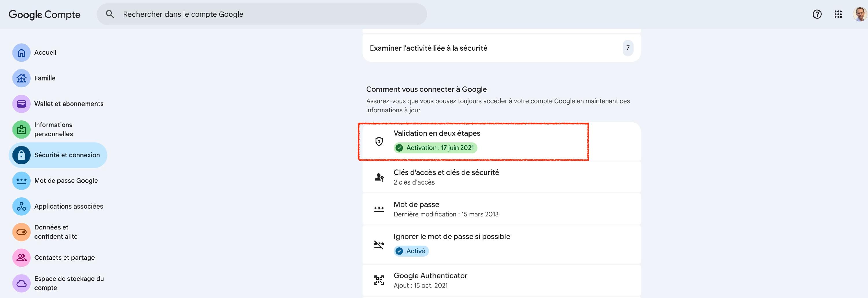The image size is (868, 298).
Task: Go to Contacts et partage
Action: [x=58, y=257]
